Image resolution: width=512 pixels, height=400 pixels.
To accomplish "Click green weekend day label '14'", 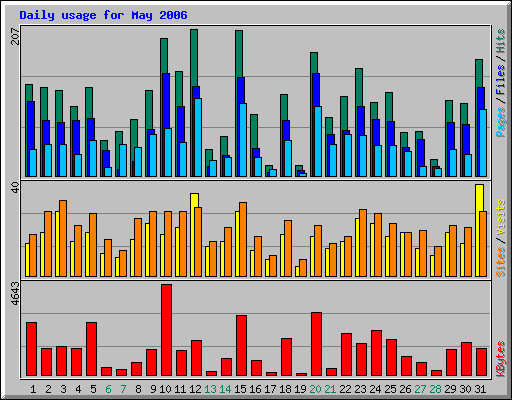I will coord(225,389).
